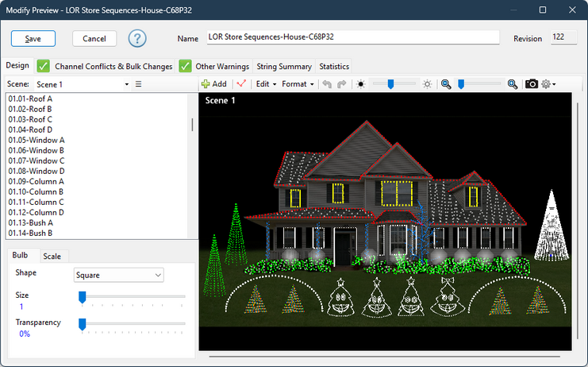Select 01.14-Bush B in the list
588x367 pixels.
(x=30, y=233)
